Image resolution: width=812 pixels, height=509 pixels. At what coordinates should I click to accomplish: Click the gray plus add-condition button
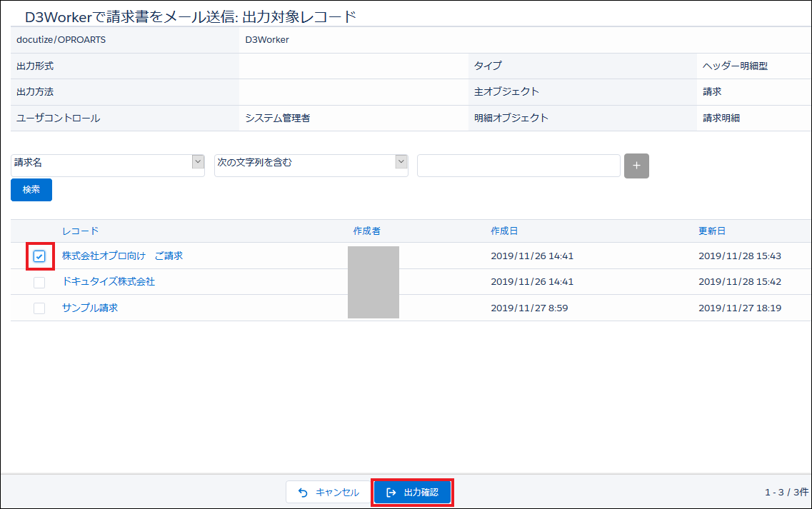pos(636,166)
